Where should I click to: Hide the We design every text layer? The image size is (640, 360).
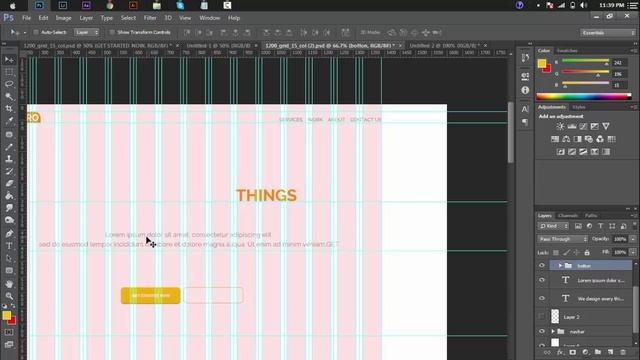point(542,298)
